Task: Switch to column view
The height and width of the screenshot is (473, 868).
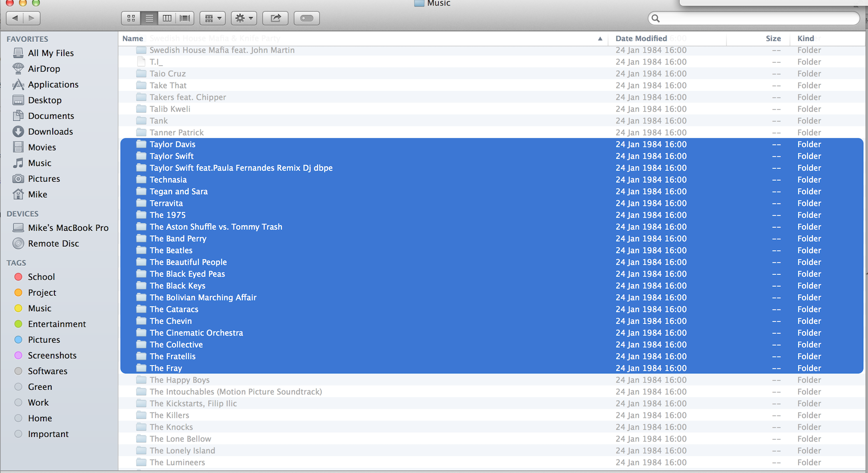Action: pos(167,18)
